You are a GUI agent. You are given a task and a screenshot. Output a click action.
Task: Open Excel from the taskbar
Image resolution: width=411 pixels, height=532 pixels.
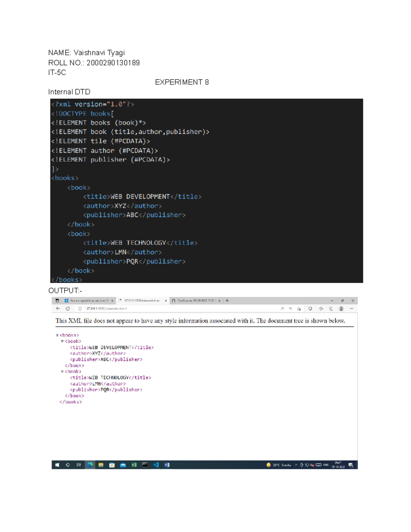click(134, 465)
